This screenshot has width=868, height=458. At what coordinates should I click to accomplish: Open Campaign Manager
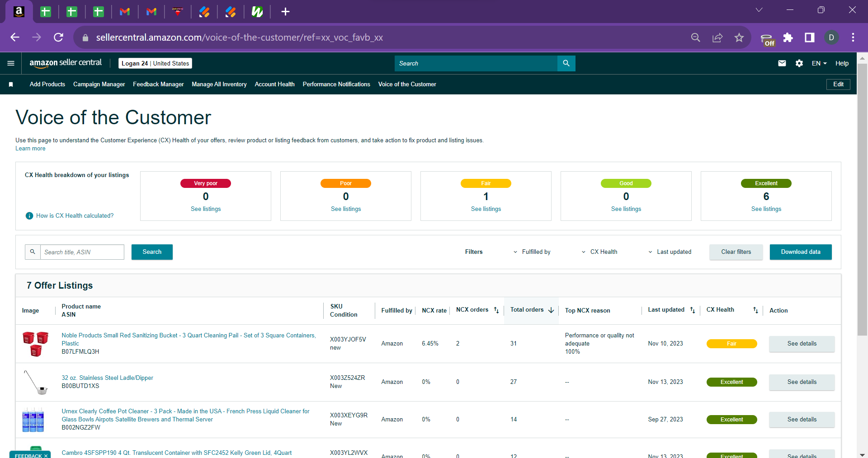click(99, 84)
